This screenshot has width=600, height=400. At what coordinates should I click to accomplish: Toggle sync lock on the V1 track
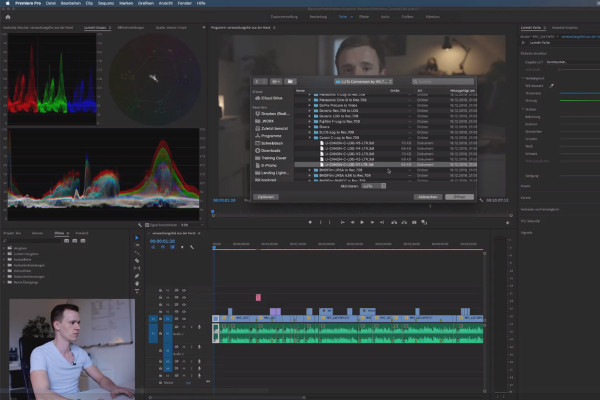pos(176,319)
